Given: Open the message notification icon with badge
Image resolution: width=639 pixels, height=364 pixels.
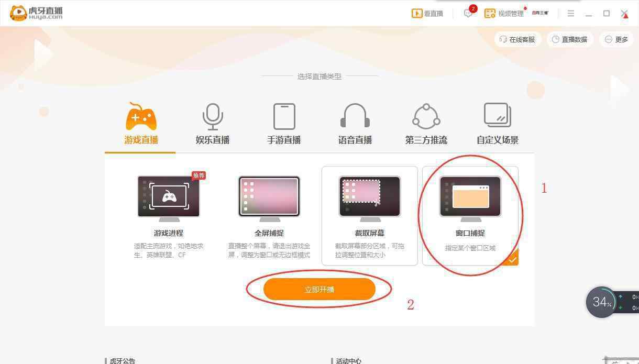Looking at the screenshot, I should click(x=469, y=13).
